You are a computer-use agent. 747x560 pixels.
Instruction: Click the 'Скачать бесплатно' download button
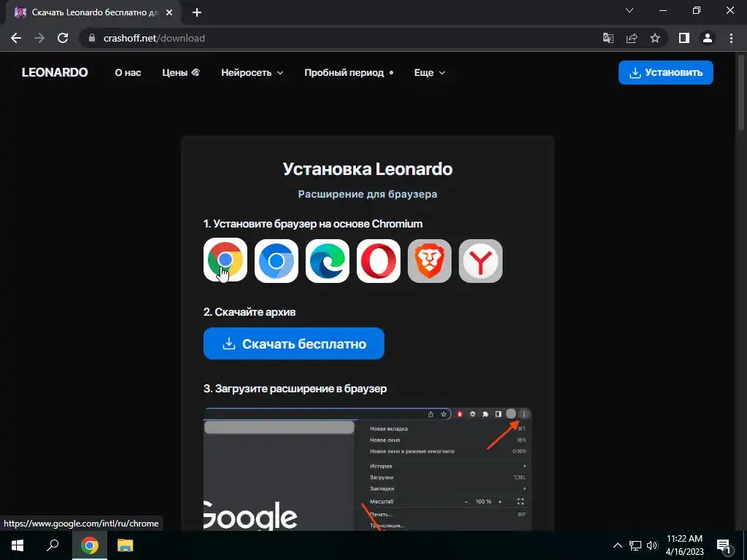293,343
